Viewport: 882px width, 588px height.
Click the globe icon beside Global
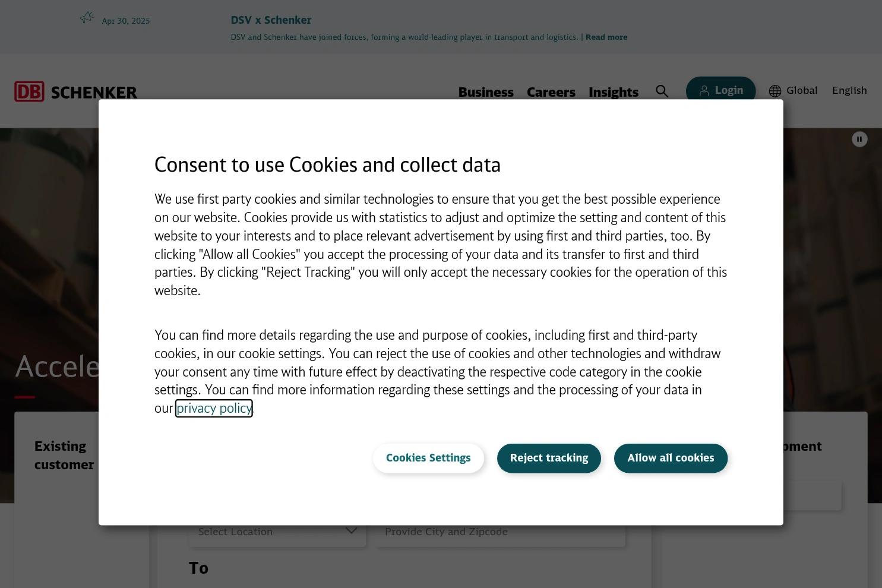775,91
